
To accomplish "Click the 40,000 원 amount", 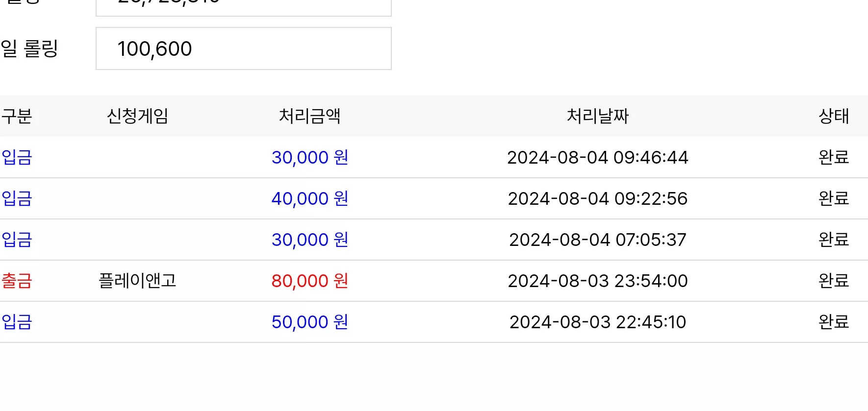I will (x=310, y=198).
